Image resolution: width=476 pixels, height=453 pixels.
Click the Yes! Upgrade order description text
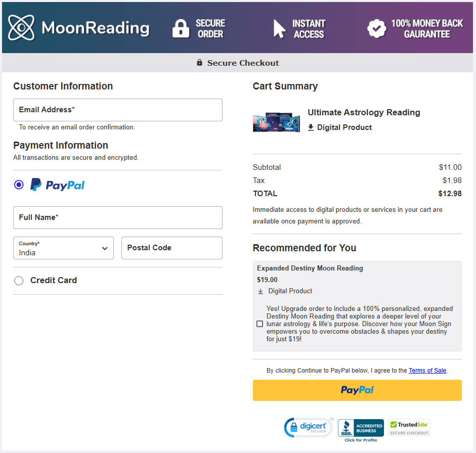(x=360, y=324)
